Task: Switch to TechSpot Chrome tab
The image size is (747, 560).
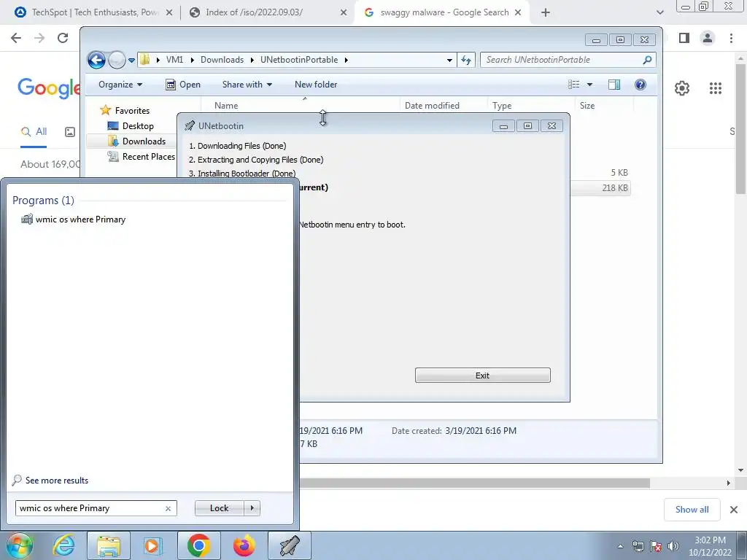Action: [94, 12]
